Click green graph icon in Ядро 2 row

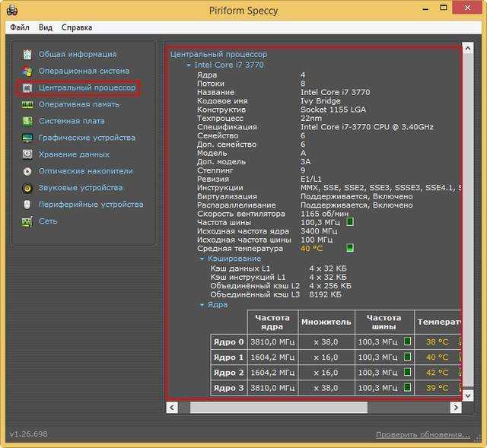point(407,372)
